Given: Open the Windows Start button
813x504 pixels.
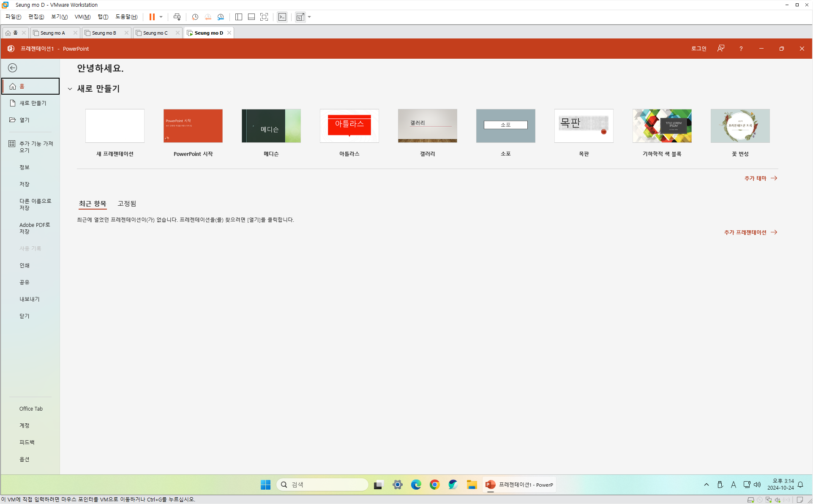Looking at the screenshot, I should 266,485.
